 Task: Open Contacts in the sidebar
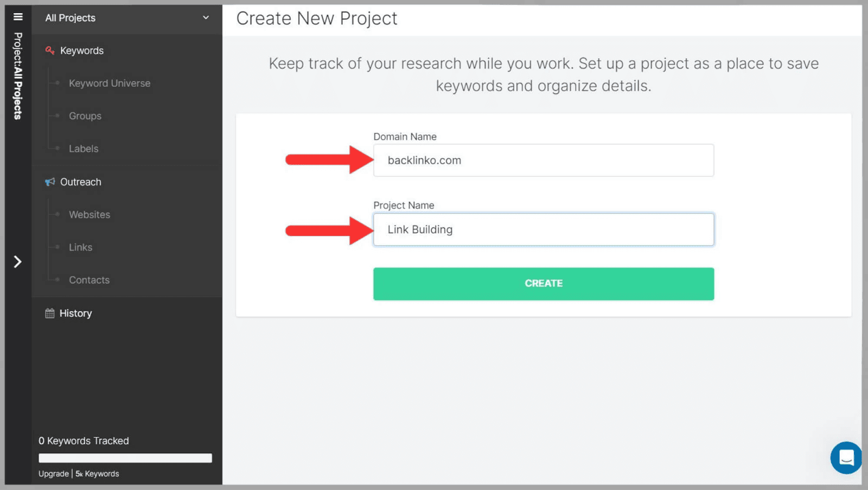(x=89, y=280)
